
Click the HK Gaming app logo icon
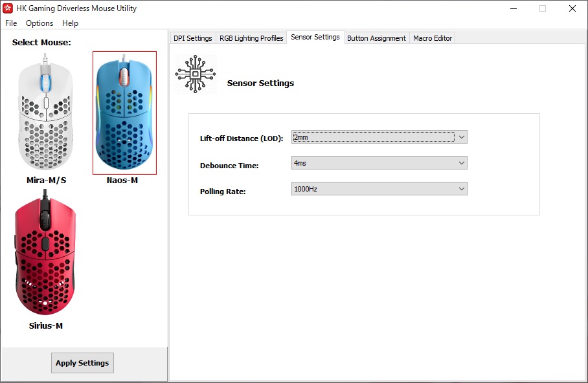pos(8,8)
